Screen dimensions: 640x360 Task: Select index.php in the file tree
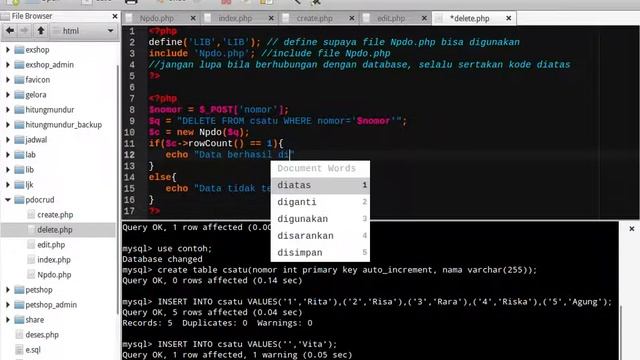point(54,260)
